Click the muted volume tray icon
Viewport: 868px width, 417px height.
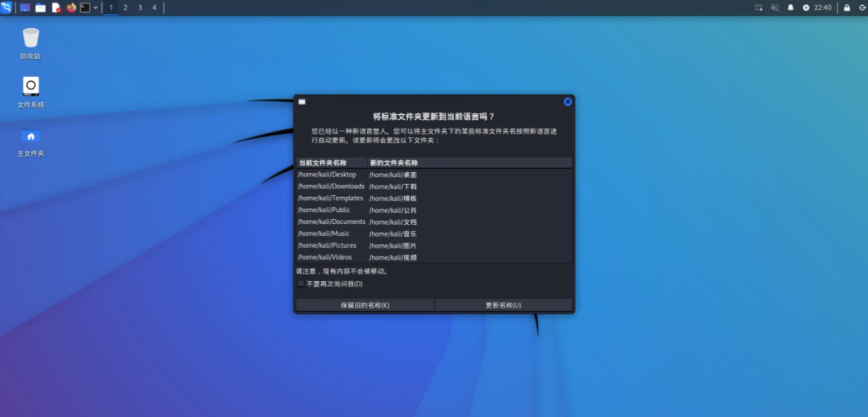tap(775, 8)
